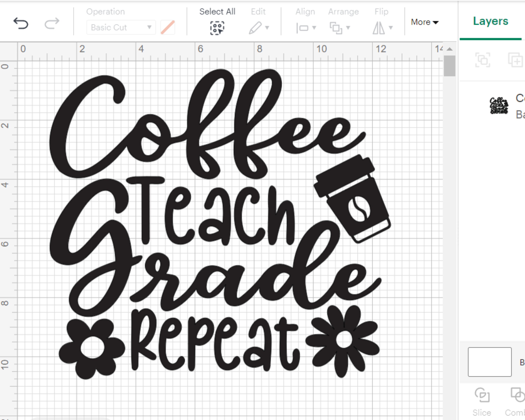The width and height of the screenshot is (525, 420).
Task: Click the Select All button
Action: click(x=218, y=11)
